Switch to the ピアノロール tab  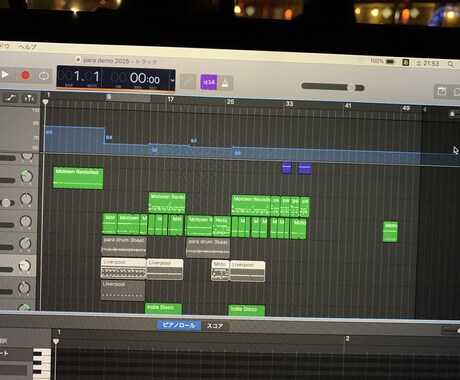(x=179, y=325)
